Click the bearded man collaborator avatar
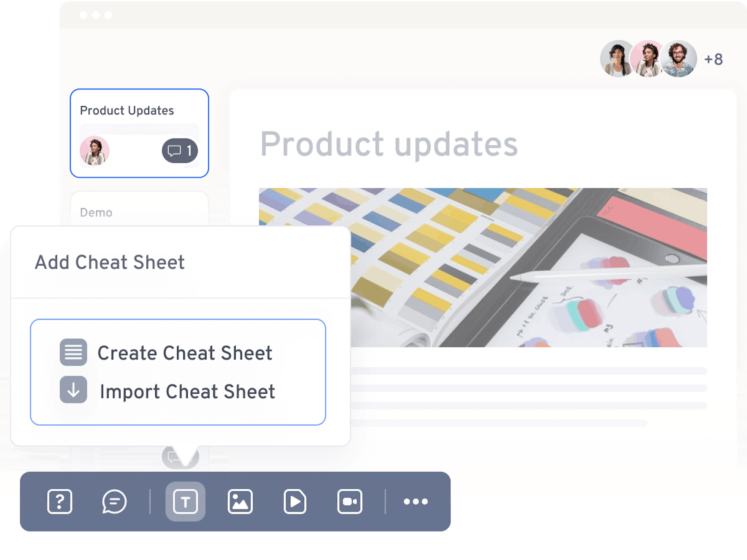This screenshot has width=747, height=560. tap(678, 58)
